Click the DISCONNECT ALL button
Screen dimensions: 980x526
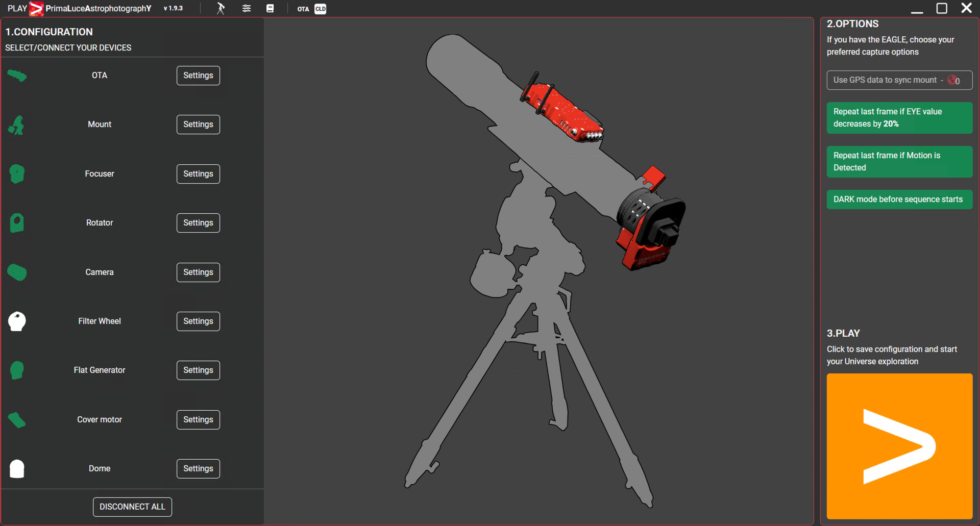click(x=132, y=507)
